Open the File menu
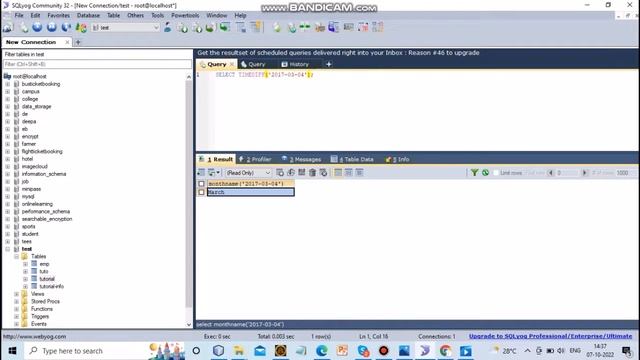The image size is (640, 360). [x=19, y=16]
